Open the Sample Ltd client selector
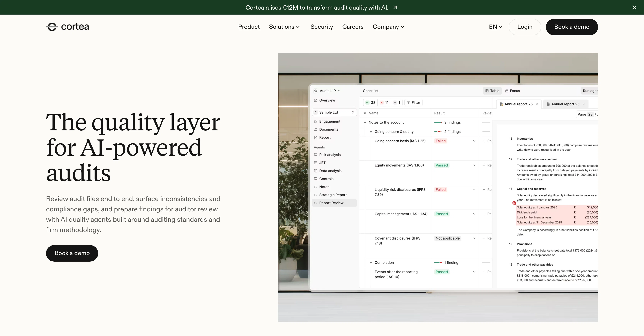This screenshot has width=644, height=336. (x=334, y=112)
